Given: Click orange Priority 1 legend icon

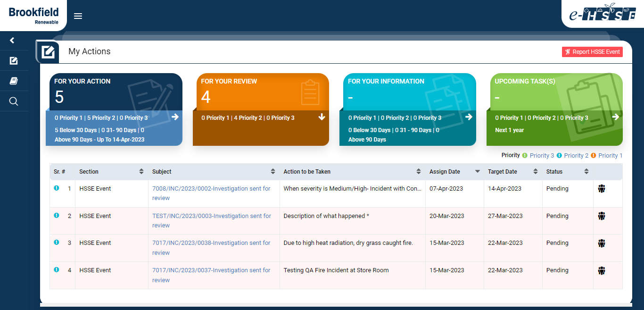Looking at the screenshot, I should click(594, 155).
